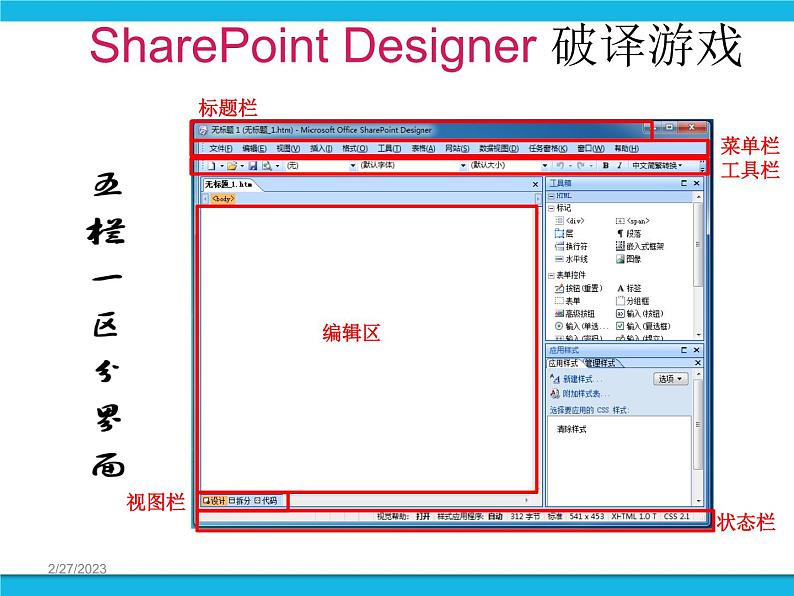Open the 文件(F) File menu
The image size is (794, 596).
(x=221, y=148)
